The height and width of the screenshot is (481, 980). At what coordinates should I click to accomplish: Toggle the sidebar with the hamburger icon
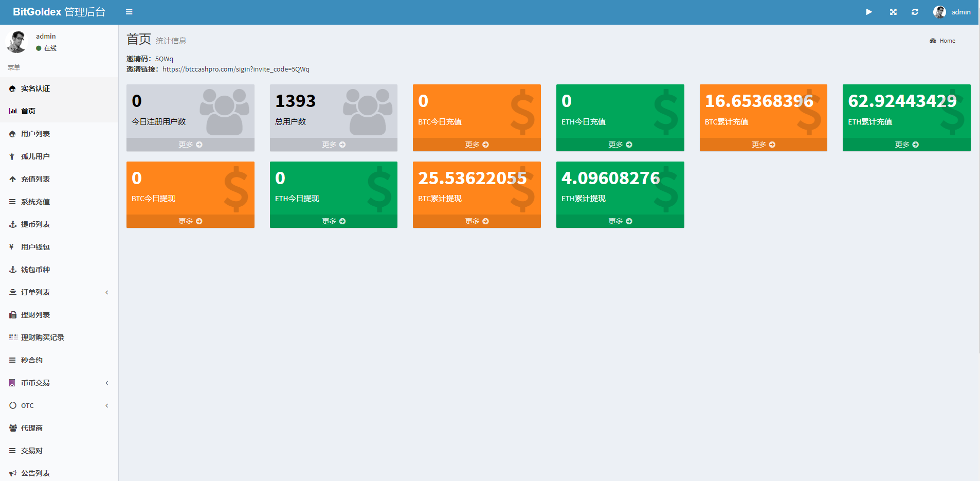pyautogui.click(x=129, y=12)
